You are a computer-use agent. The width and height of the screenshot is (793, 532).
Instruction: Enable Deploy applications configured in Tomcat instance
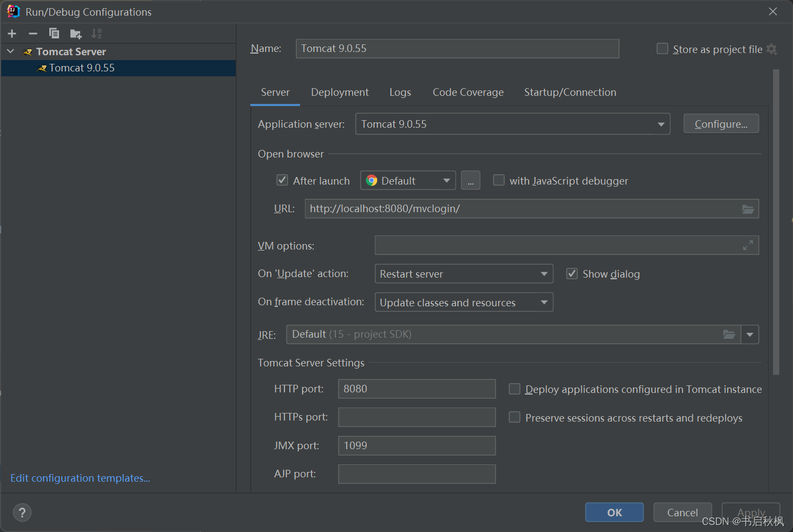point(515,389)
